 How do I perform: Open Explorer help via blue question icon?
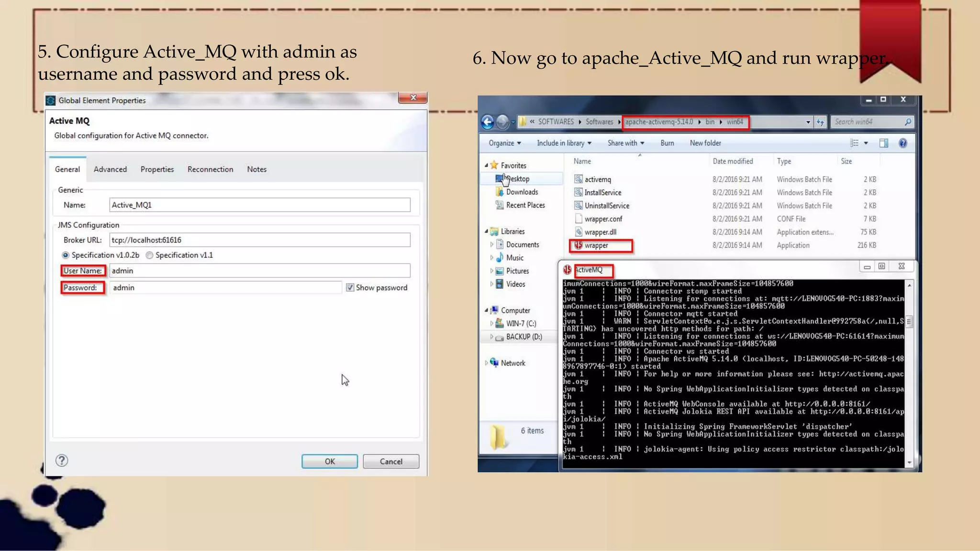903,143
